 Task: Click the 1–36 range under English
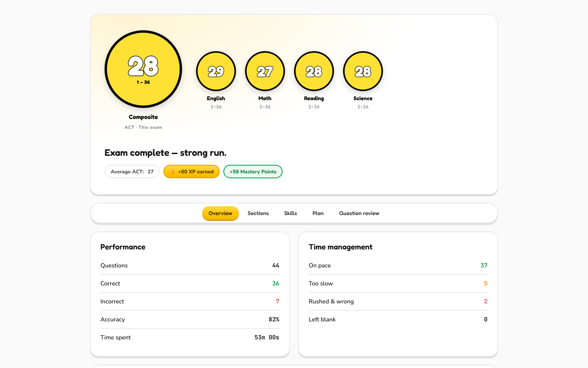[x=216, y=107]
